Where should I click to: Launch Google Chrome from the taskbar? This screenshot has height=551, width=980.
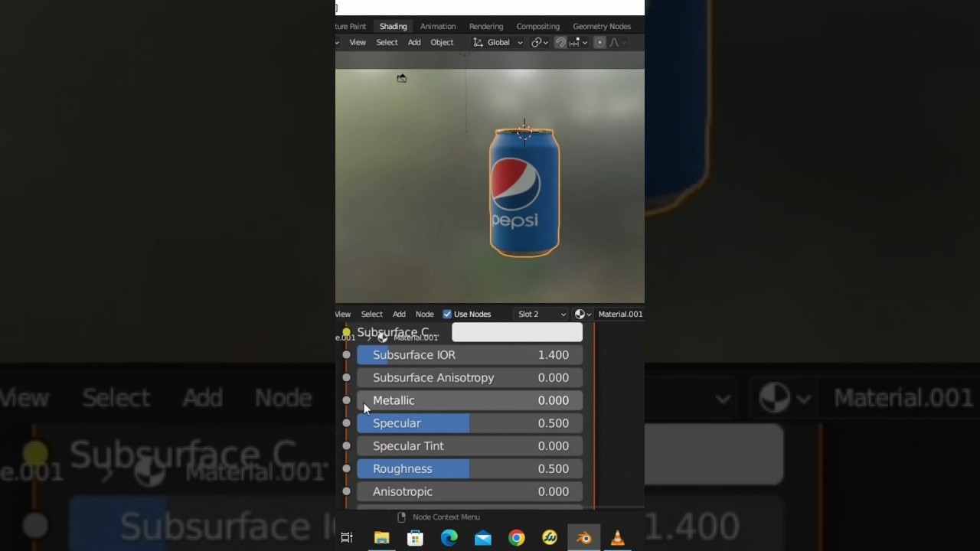click(x=516, y=538)
